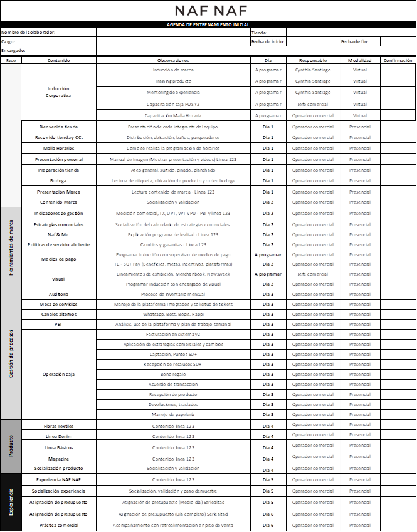Click the blank field next to 'Fecha de fin:'
The image size is (417, 532).
[398, 41]
